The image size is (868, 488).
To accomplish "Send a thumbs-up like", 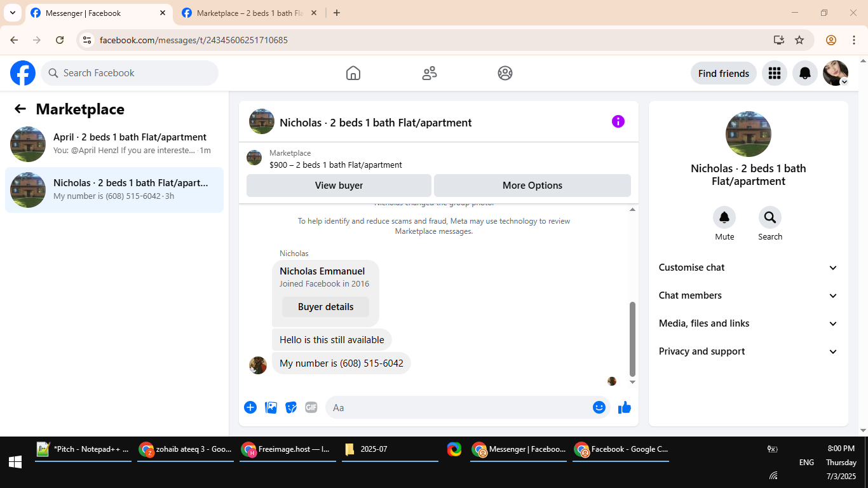I will [x=625, y=407].
